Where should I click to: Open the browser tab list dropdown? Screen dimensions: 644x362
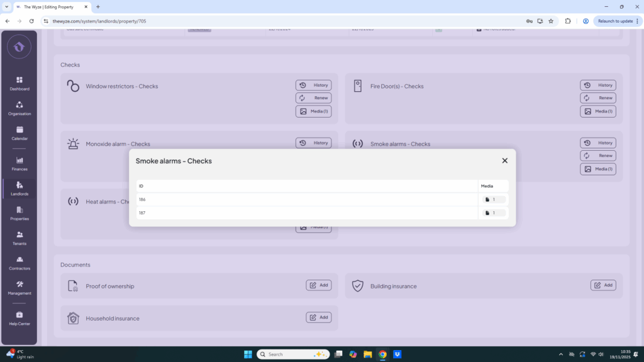point(6,6)
